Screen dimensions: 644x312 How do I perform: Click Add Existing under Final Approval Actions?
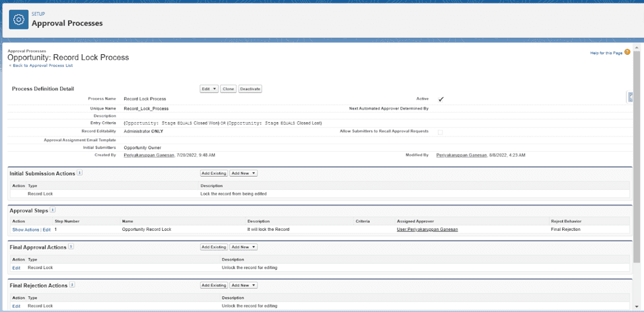click(214, 247)
